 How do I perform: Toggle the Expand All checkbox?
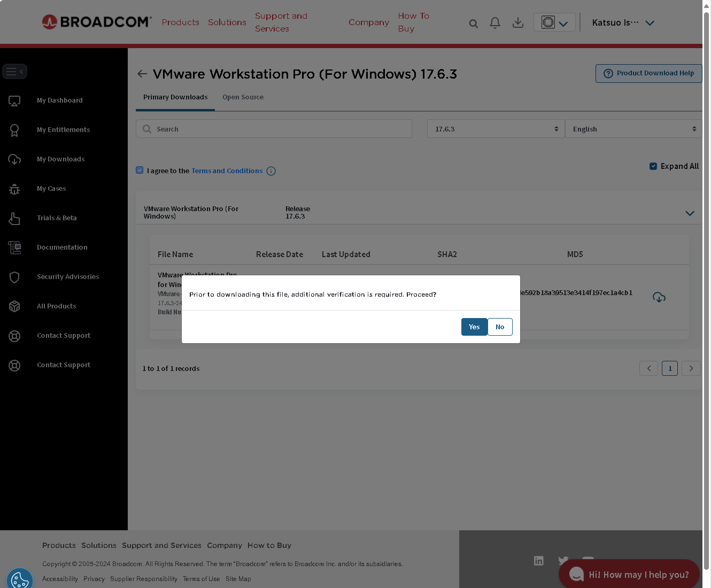coord(653,166)
